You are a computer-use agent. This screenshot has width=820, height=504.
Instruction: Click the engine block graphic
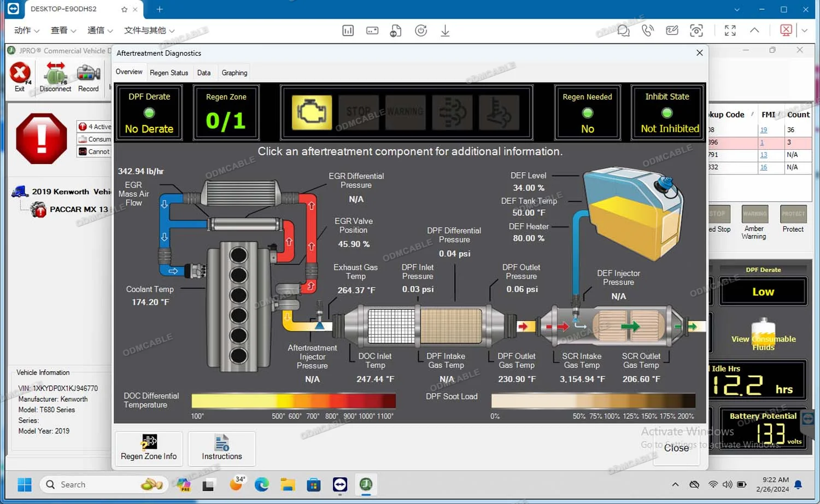point(238,306)
